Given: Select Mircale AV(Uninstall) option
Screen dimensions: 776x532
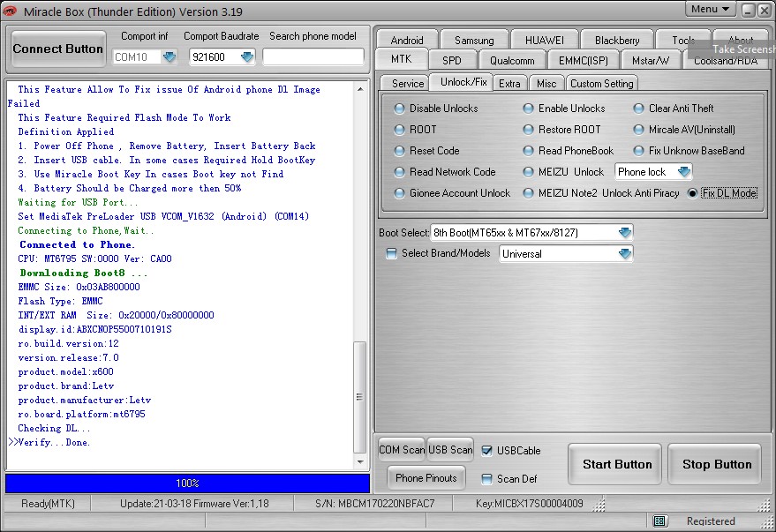Looking at the screenshot, I should (x=639, y=130).
